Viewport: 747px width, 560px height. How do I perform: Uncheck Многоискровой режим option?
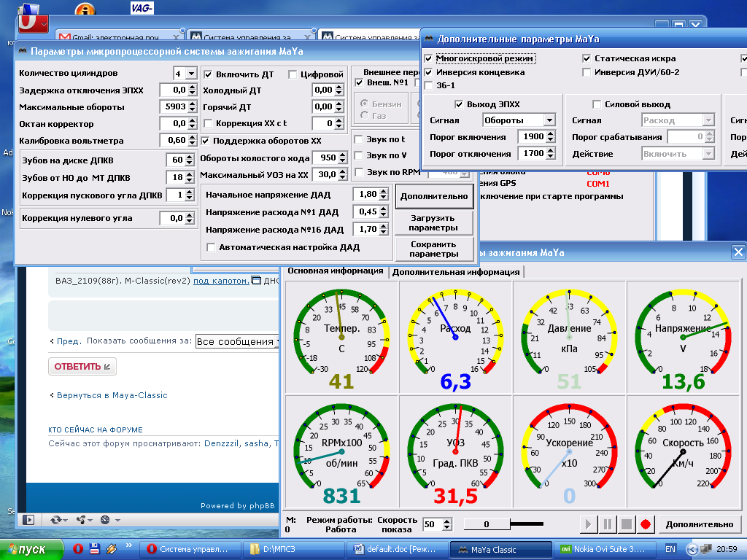point(429,58)
